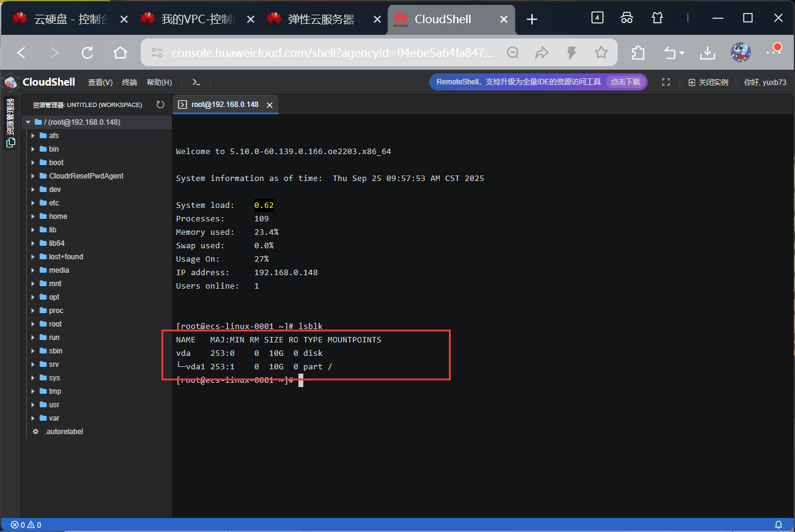795x532 pixels.
Task: Open the skin shirt icon in title bar
Action: pos(657,18)
